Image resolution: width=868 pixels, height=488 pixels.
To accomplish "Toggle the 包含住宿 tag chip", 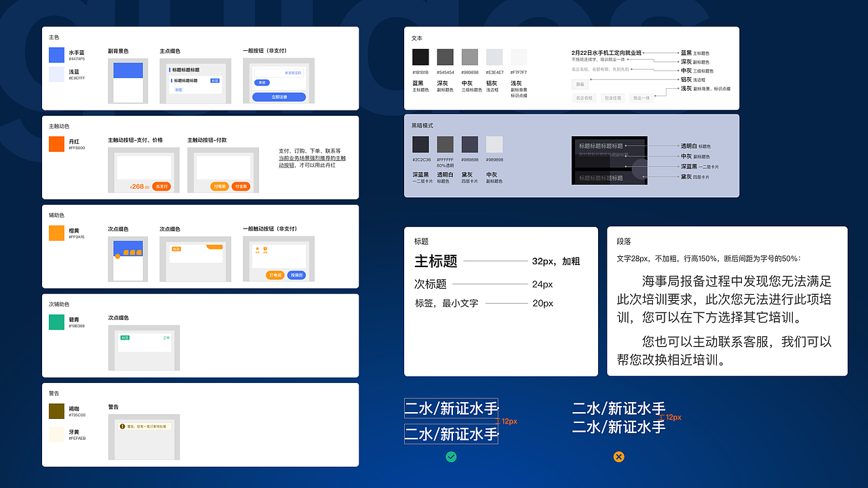I will [x=614, y=98].
